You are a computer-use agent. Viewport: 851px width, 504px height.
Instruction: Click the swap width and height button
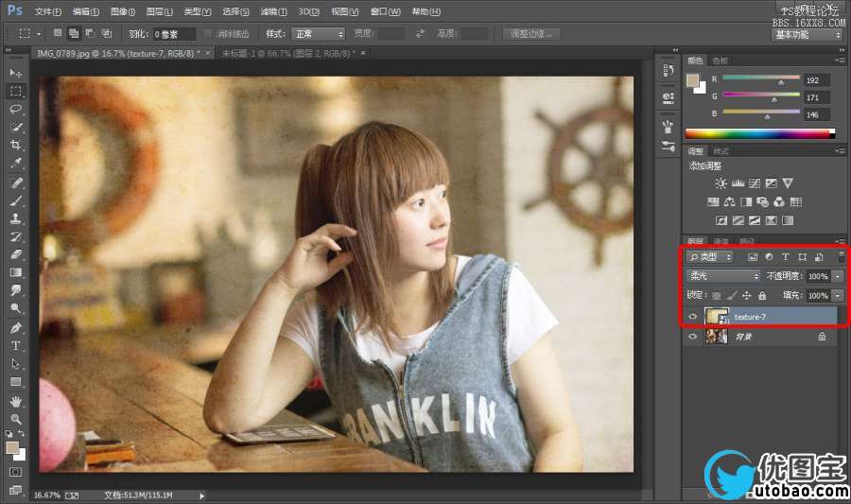tap(420, 34)
